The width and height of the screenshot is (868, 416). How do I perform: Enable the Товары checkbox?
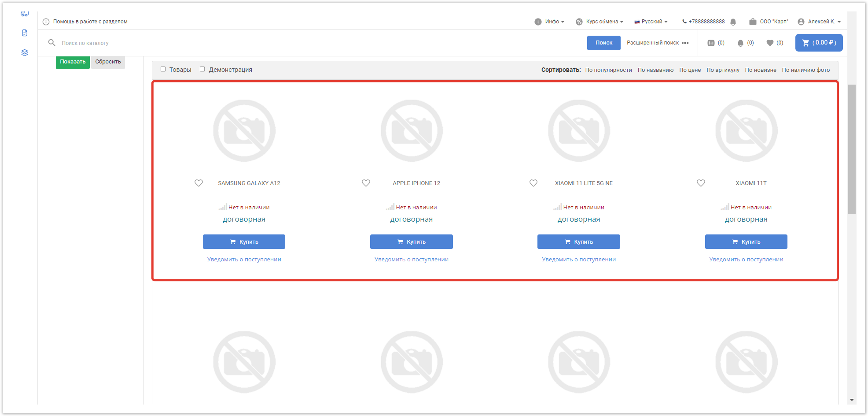coord(163,69)
